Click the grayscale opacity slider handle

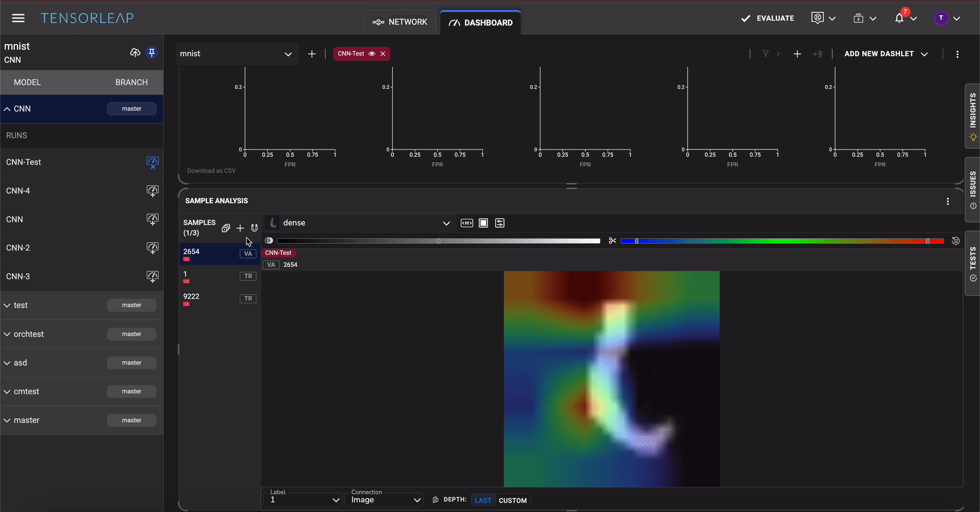tap(438, 241)
